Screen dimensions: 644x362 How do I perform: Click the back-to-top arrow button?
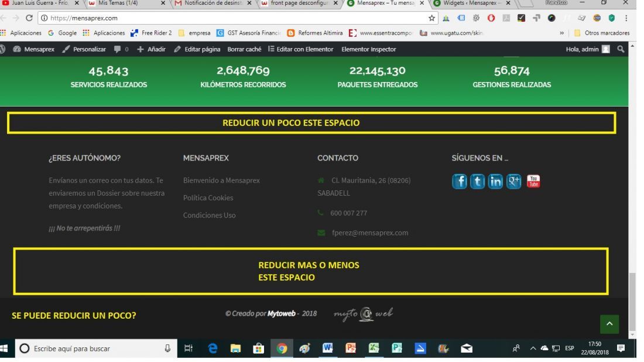point(609,324)
